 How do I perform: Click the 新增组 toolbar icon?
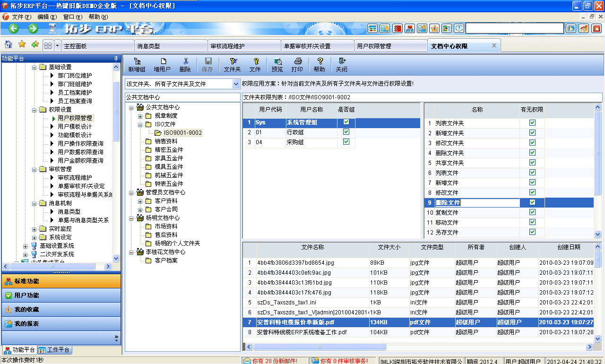137,65
